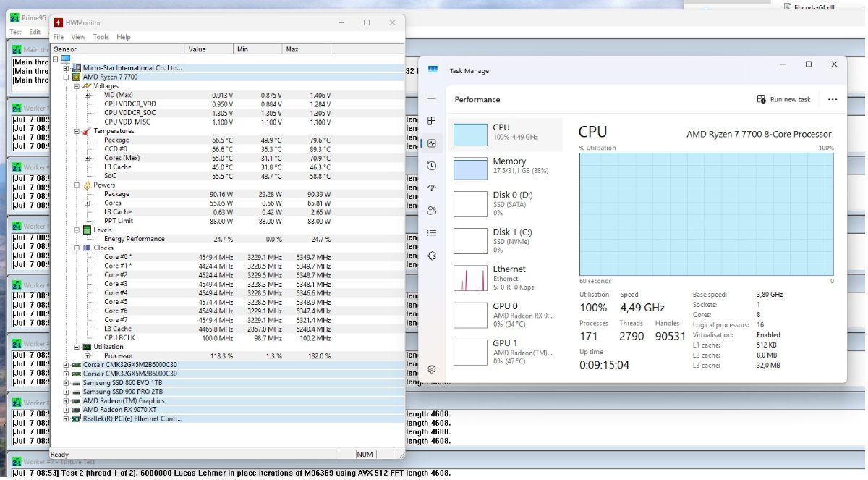
Task: Click the AMD Ryzen 7 7700 CPU icon
Action: click(x=75, y=77)
